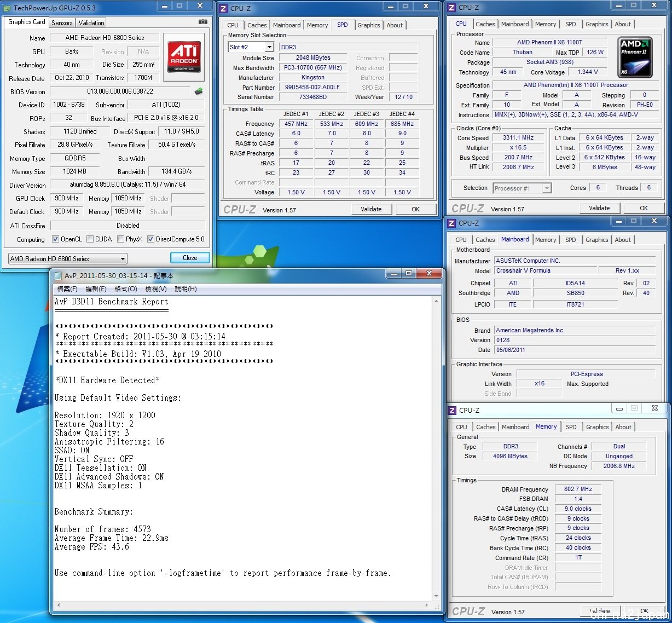Viewport: 672px width, 623px height.
Task: Open the Caches tab in the ASUSTeK motherboard window
Action: [x=485, y=240]
